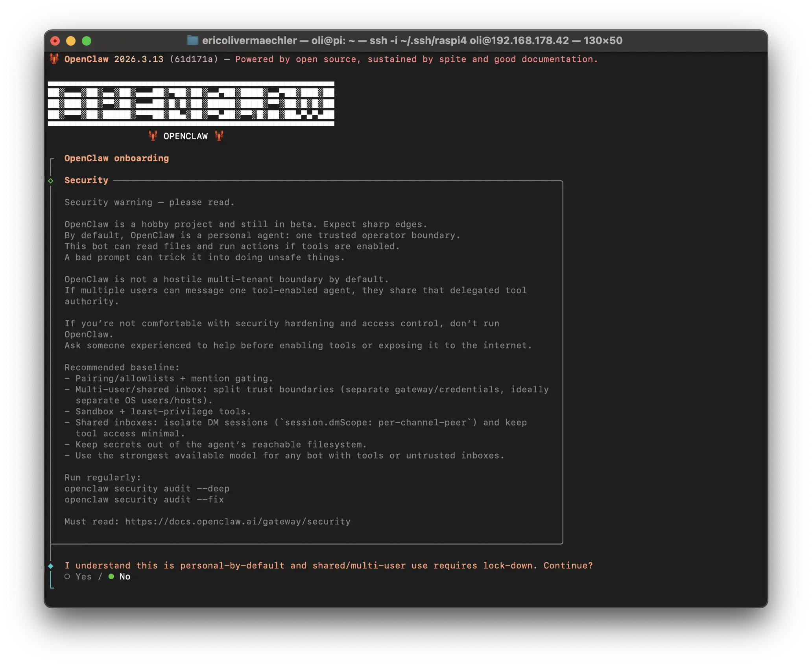The height and width of the screenshot is (666, 812).
Task: Click the 'openclaw security audit --fix' command
Action: click(144, 500)
